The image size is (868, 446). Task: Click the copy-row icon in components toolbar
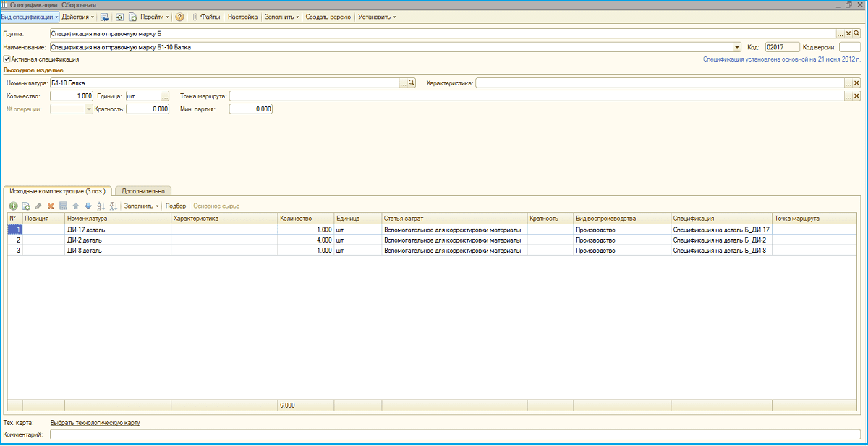coord(26,206)
